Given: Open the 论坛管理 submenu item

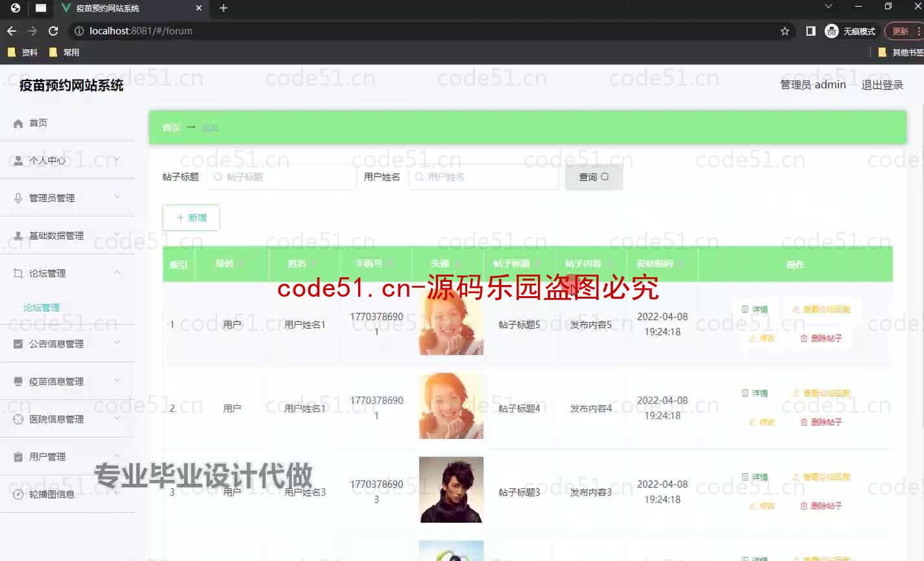Looking at the screenshot, I should 42,308.
